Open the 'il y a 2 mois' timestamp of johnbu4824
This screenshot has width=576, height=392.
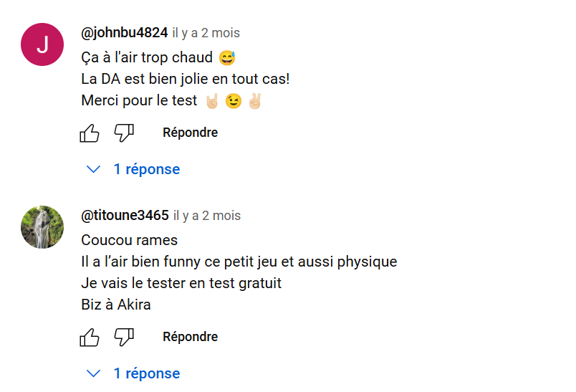(206, 33)
